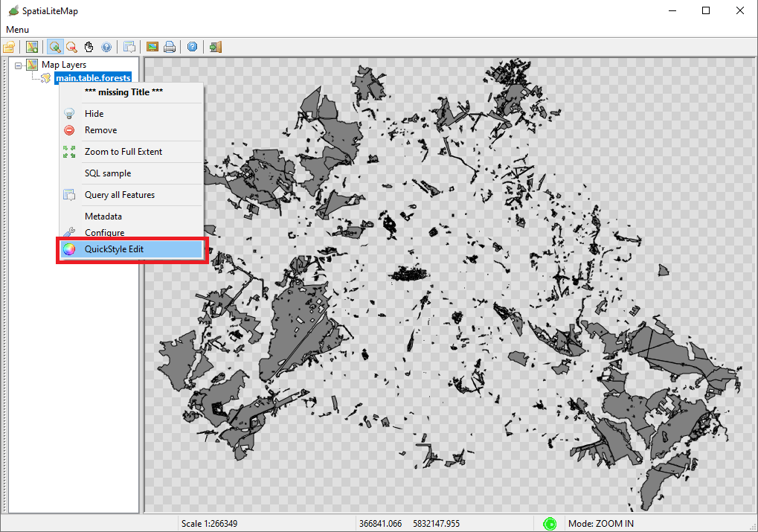Click the framed picture map image icon
The image size is (758, 532).
pos(152,47)
